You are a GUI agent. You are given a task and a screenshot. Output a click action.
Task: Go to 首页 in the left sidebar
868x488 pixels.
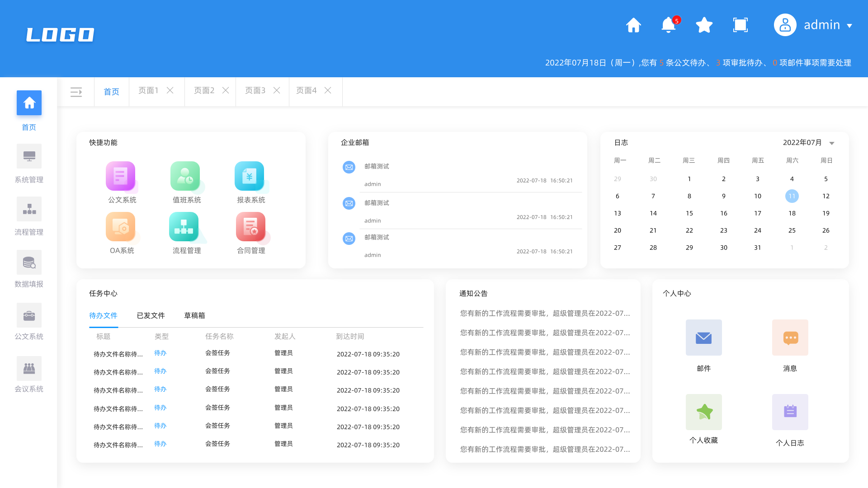point(29,111)
